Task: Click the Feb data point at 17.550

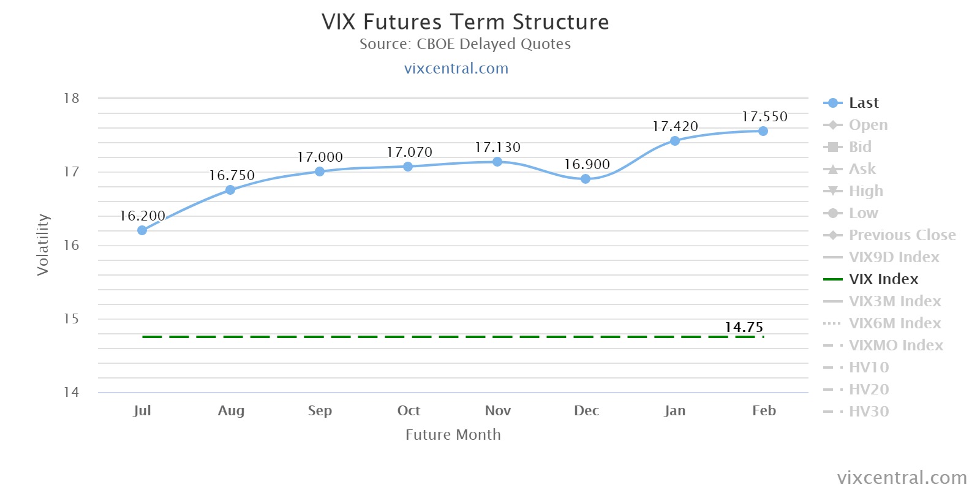Action: click(763, 131)
